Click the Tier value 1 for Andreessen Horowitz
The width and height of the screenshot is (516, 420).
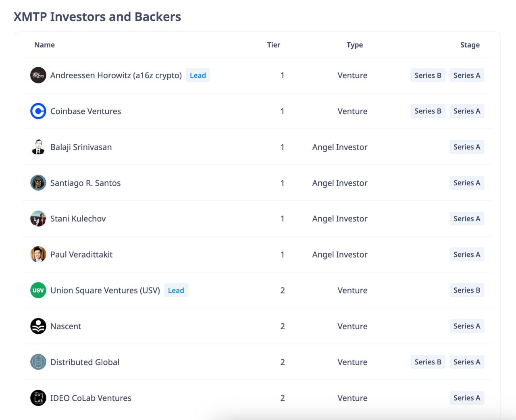tap(283, 75)
